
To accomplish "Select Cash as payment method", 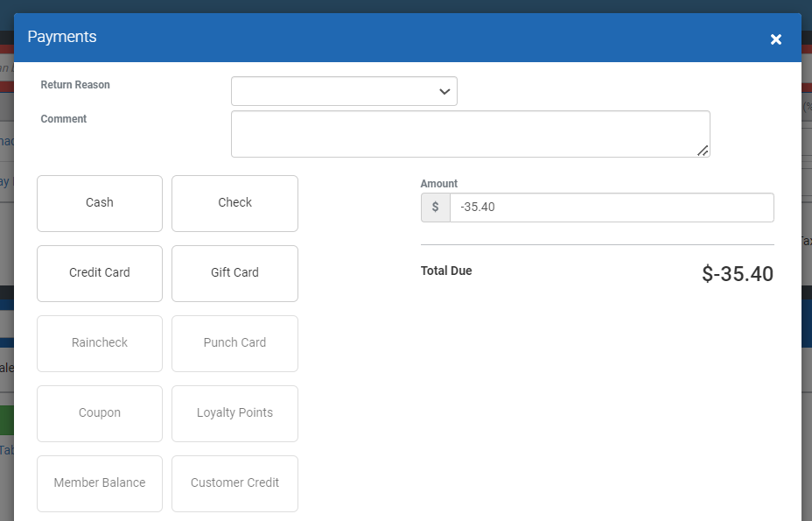I will point(100,203).
